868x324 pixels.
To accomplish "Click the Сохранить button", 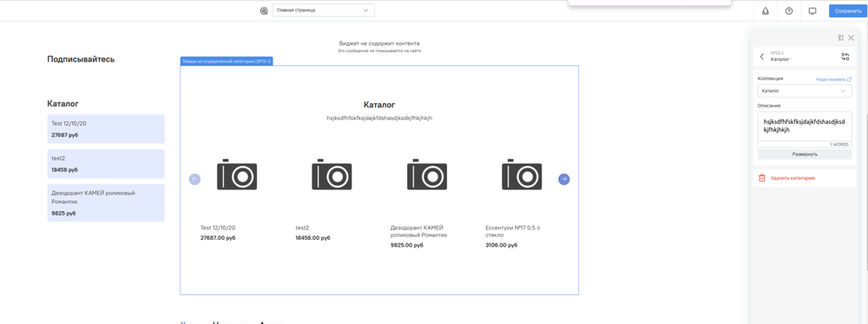I will 847,10.
